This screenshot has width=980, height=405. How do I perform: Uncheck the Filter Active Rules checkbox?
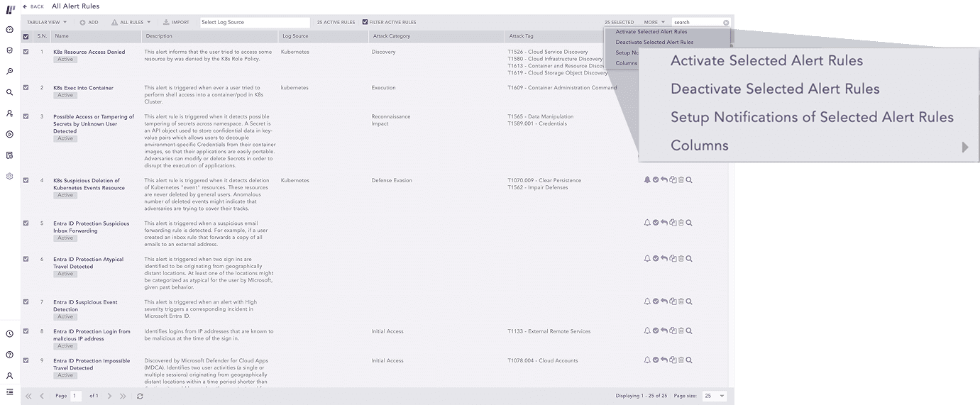[x=365, y=22]
